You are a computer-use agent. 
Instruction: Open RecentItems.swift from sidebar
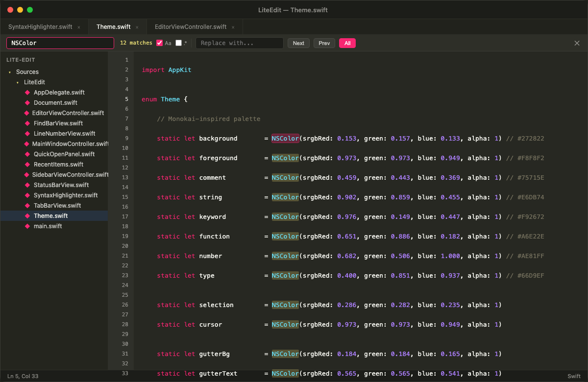tap(58, 164)
